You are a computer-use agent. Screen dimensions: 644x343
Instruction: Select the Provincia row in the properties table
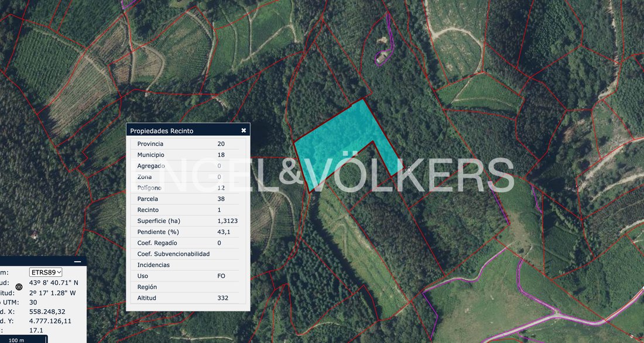click(188, 144)
